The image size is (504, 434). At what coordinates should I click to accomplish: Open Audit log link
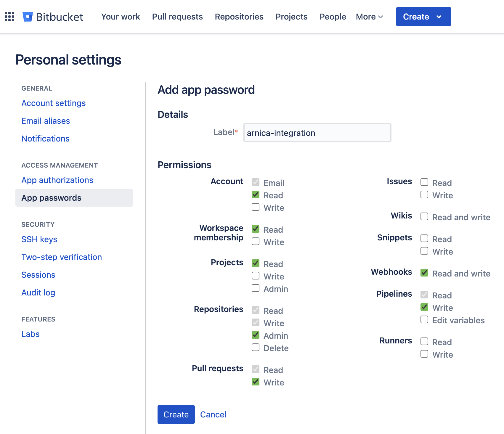pos(38,292)
